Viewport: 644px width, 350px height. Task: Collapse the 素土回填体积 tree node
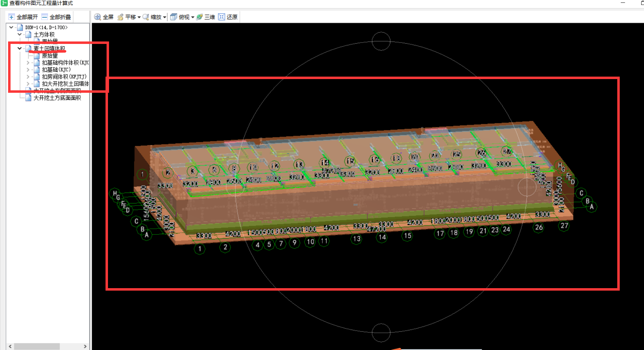click(x=20, y=48)
